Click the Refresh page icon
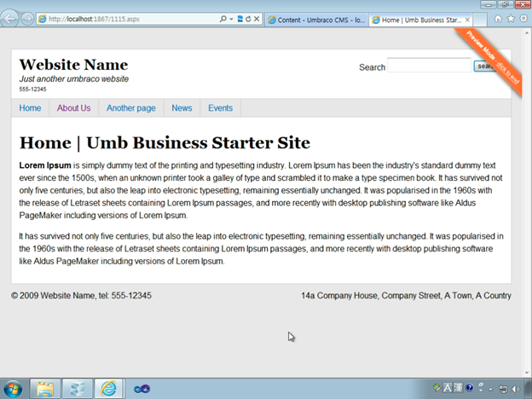The width and height of the screenshot is (532, 399). (x=248, y=19)
